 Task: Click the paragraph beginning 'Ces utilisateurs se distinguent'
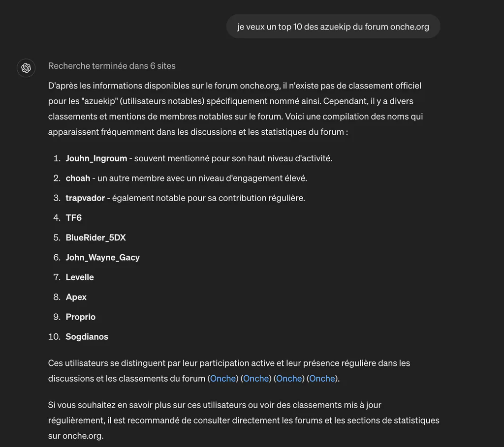pyautogui.click(x=229, y=371)
